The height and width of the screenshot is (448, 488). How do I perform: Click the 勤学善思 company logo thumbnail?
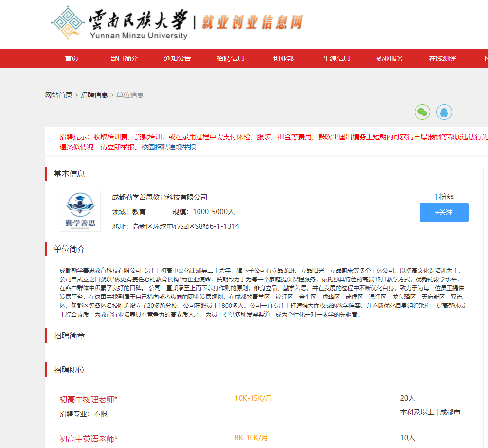point(80,211)
